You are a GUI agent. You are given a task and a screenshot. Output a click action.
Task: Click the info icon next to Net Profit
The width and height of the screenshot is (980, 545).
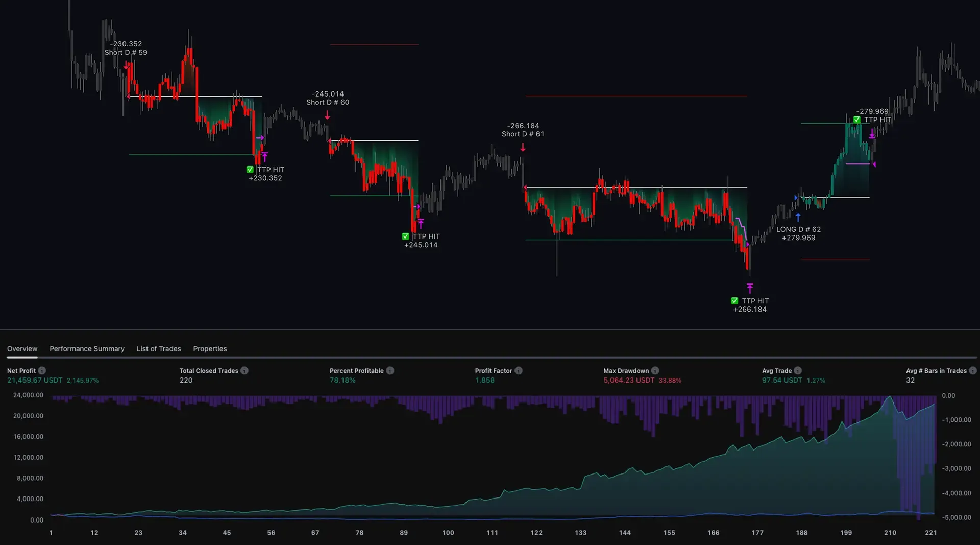click(x=42, y=371)
